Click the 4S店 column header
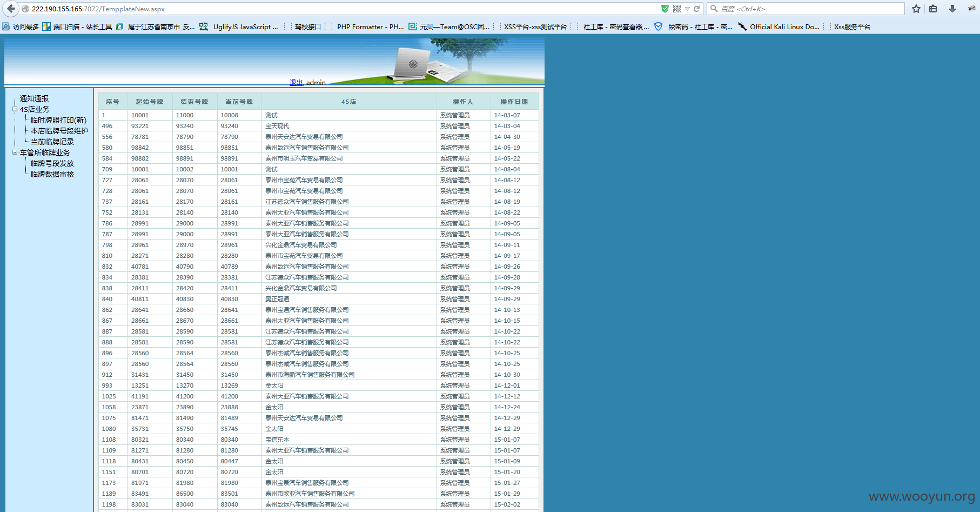 tap(349, 102)
